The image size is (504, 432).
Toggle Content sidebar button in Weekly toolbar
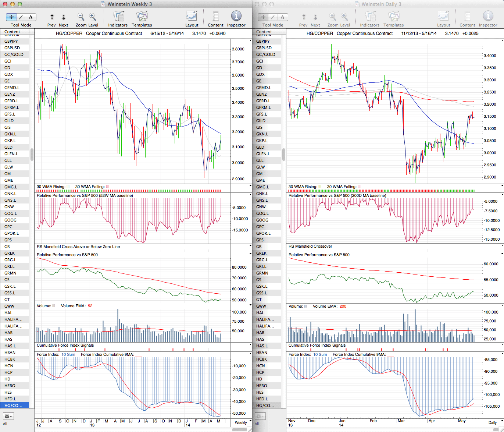click(215, 17)
